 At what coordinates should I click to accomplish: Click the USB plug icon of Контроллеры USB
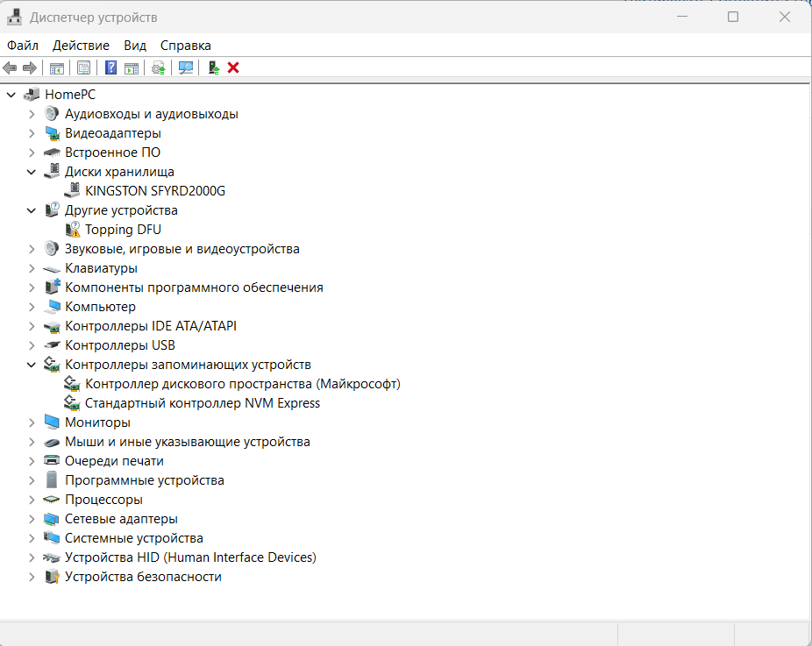coord(52,345)
